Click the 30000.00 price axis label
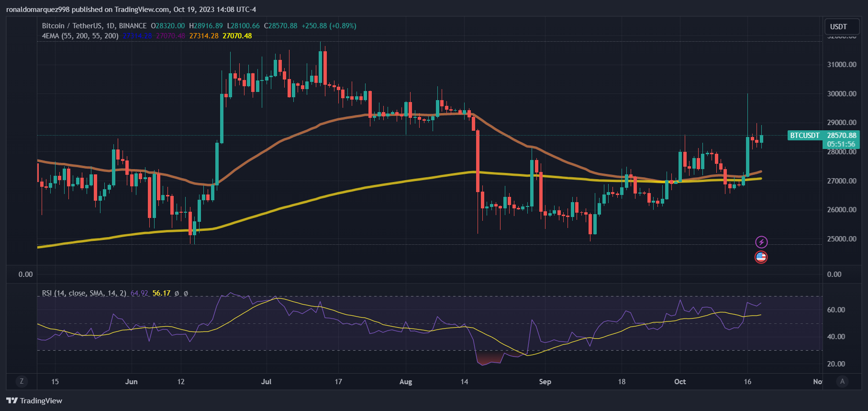868x411 pixels. click(x=842, y=94)
